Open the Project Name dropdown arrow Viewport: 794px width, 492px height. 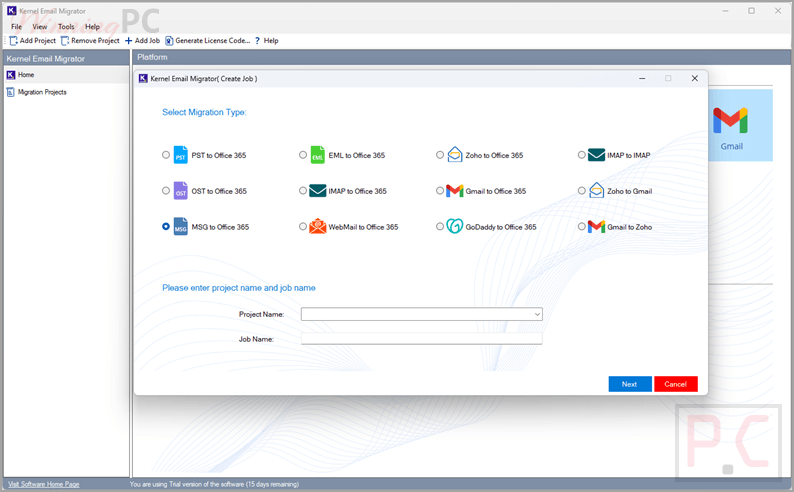(x=537, y=314)
